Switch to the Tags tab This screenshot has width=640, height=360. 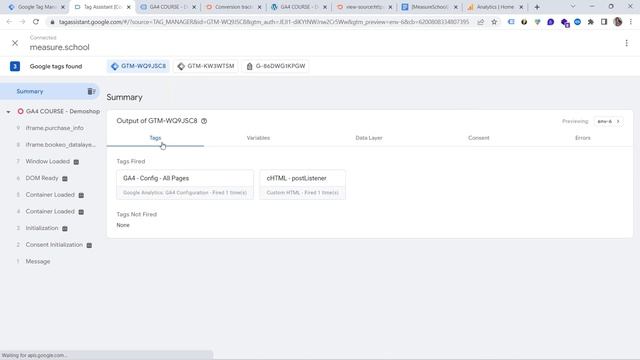click(x=155, y=138)
